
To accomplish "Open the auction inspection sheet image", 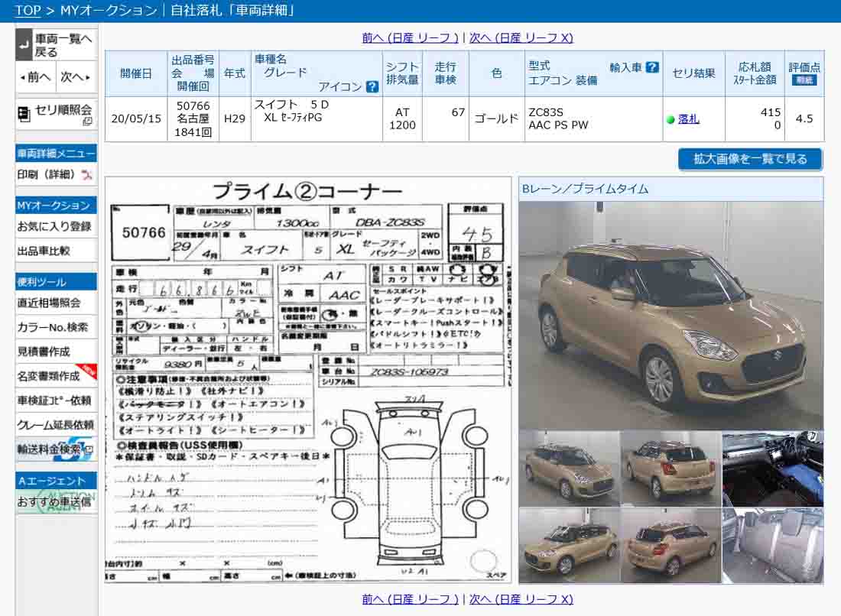I will pos(308,380).
